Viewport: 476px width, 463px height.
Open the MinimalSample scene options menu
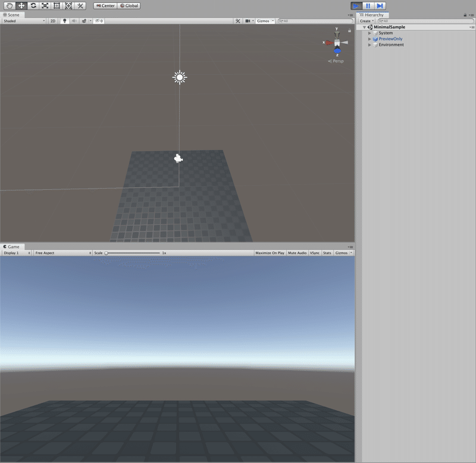click(x=472, y=27)
